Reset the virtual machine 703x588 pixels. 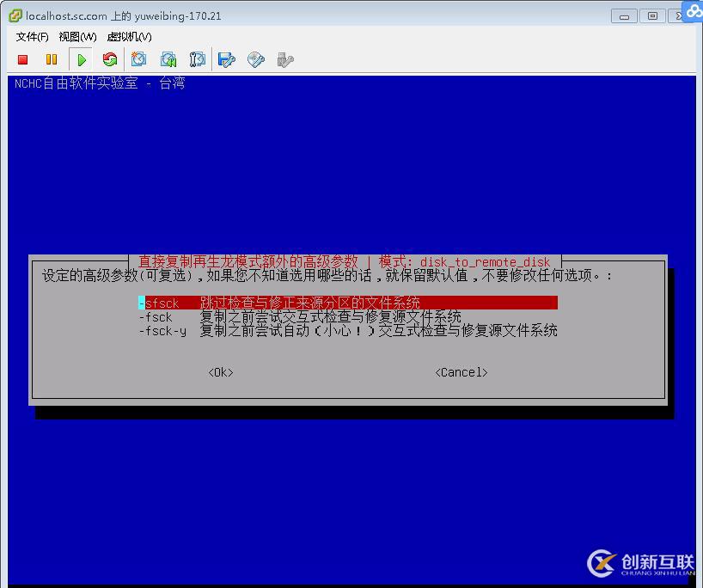110,59
